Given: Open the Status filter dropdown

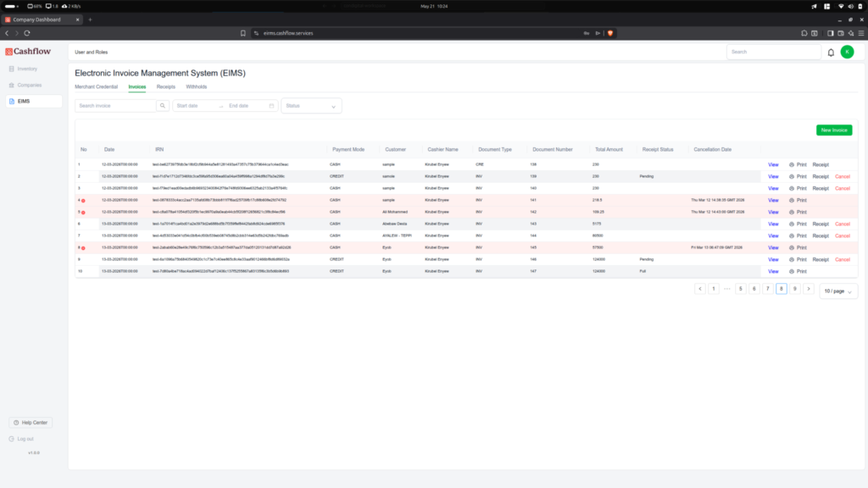Looking at the screenshot, I should pyautogui.click(x=311, y=106).
